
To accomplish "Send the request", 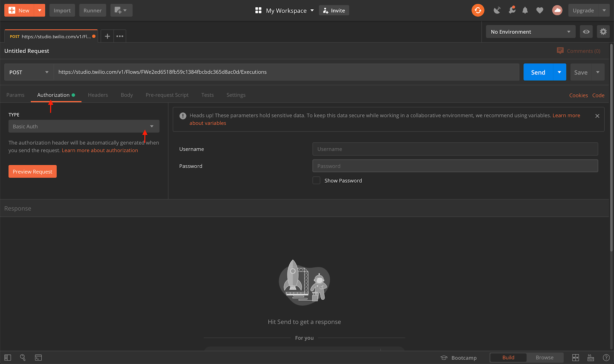I will click(x=538, y=72).
